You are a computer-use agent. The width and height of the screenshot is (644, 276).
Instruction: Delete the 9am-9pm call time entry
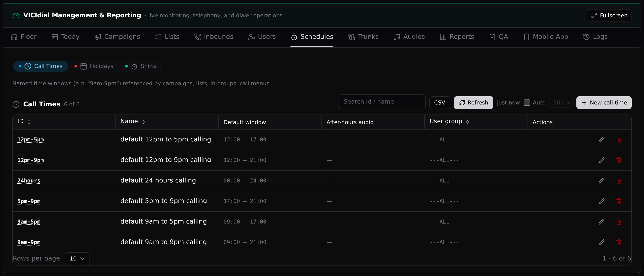[x=619, y=242]
